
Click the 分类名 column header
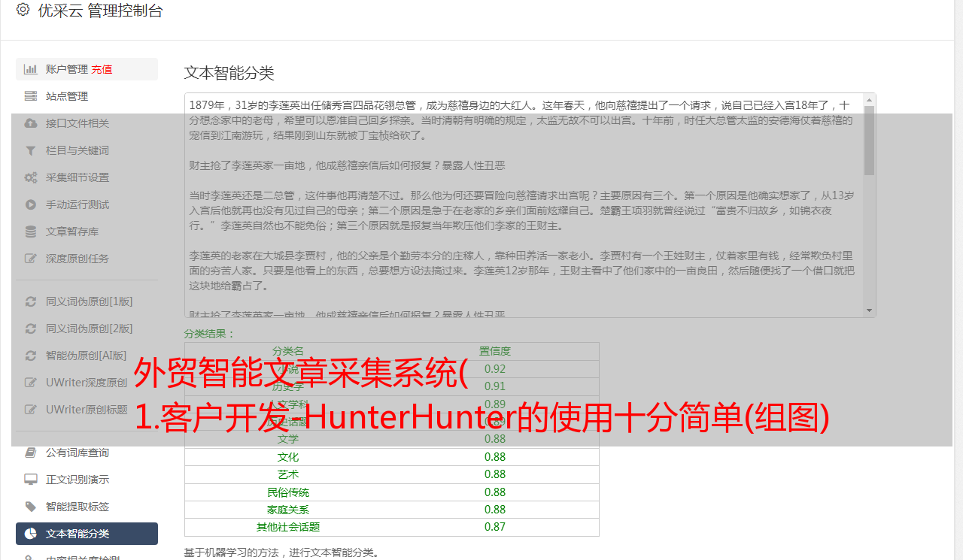288,351
